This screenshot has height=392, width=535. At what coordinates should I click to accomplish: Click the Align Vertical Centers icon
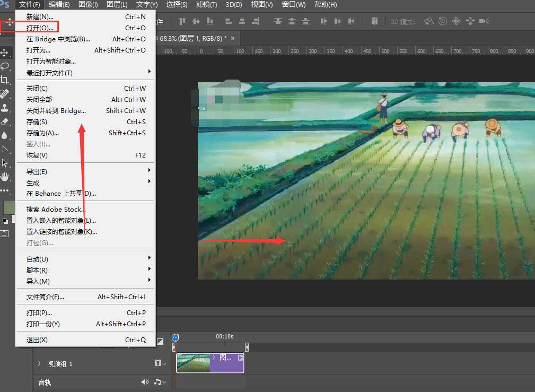pyautogui.click(x=196, y=22)
